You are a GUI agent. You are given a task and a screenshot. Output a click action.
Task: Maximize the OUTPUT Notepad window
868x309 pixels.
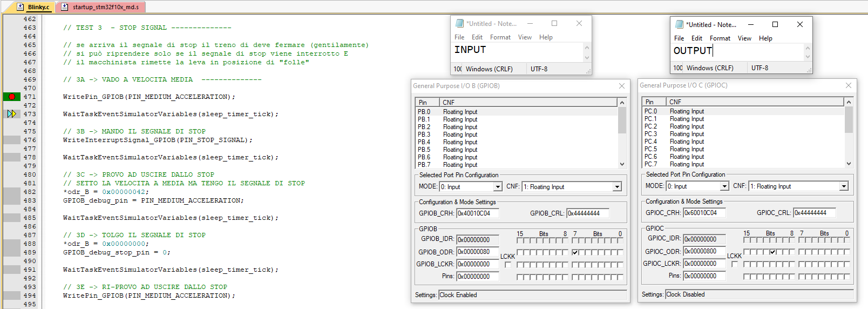tap(775, 24)
